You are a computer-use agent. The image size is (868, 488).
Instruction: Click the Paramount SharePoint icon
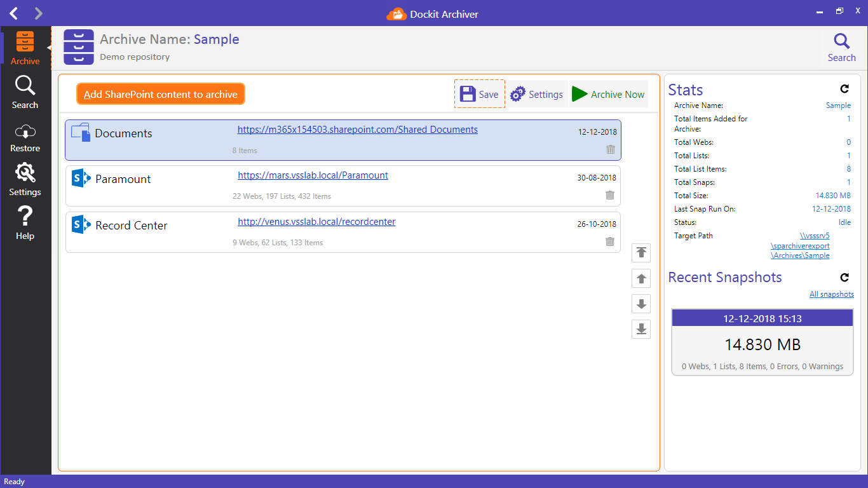[x=81, y=178]
